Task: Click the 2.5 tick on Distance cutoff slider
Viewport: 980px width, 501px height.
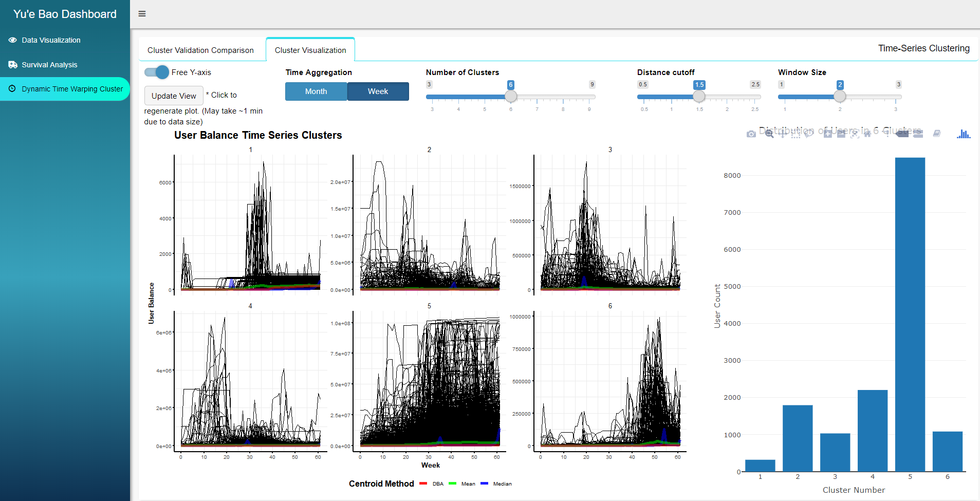Action: pos(755,109)
